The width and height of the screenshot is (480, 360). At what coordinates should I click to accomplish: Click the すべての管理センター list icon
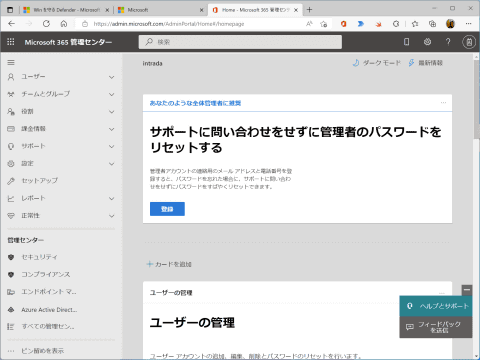click(x=11, y=327)
